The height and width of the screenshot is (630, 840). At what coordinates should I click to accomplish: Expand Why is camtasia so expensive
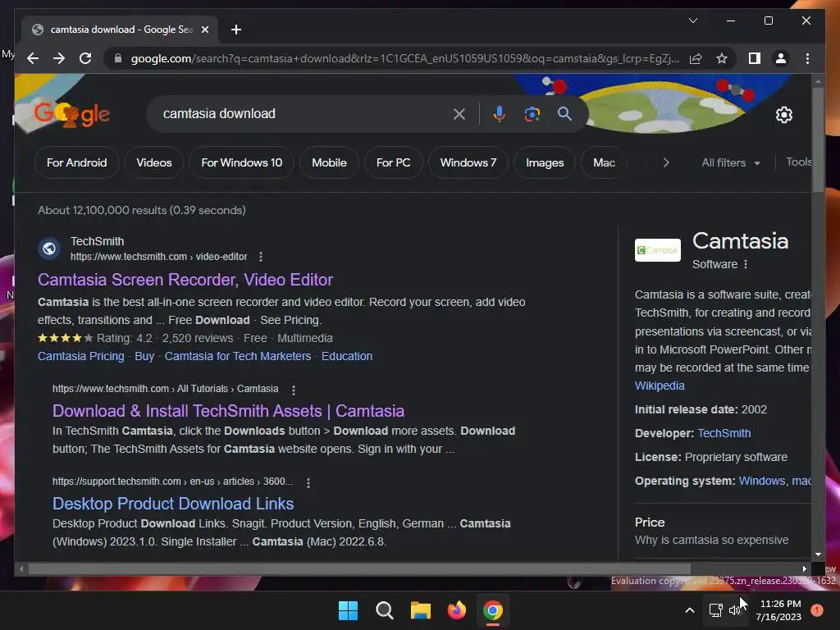pyautogui.click(x=711, y=540)
